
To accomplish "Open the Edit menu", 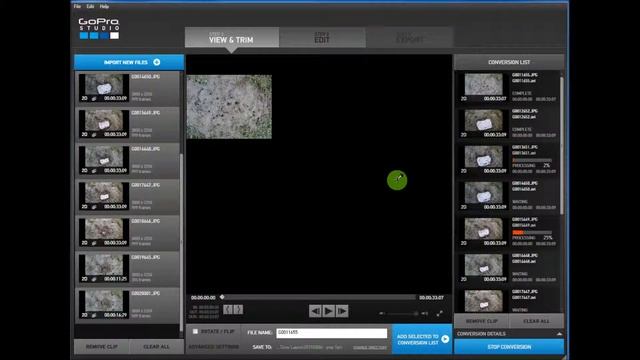I will 90,7.
